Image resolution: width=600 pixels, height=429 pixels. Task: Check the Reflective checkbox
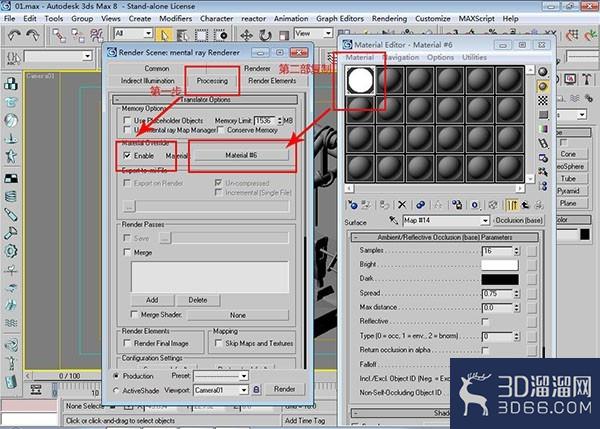(x=485, y=321)
